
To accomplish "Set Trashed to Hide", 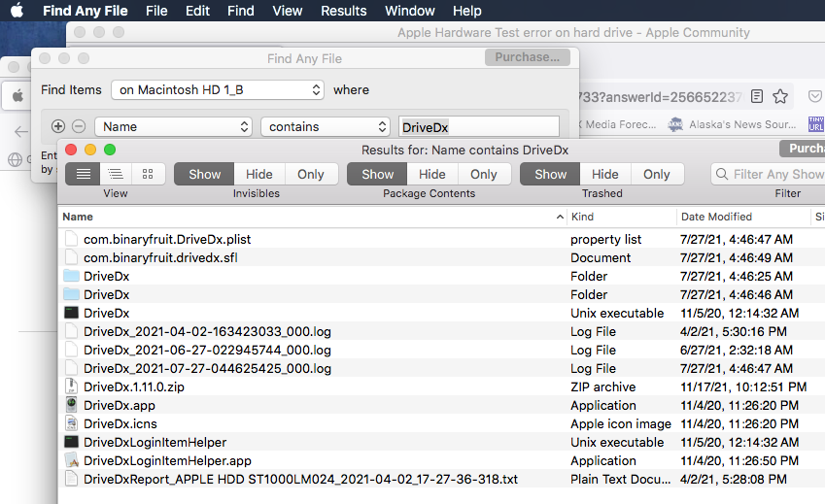I will 605,174.
